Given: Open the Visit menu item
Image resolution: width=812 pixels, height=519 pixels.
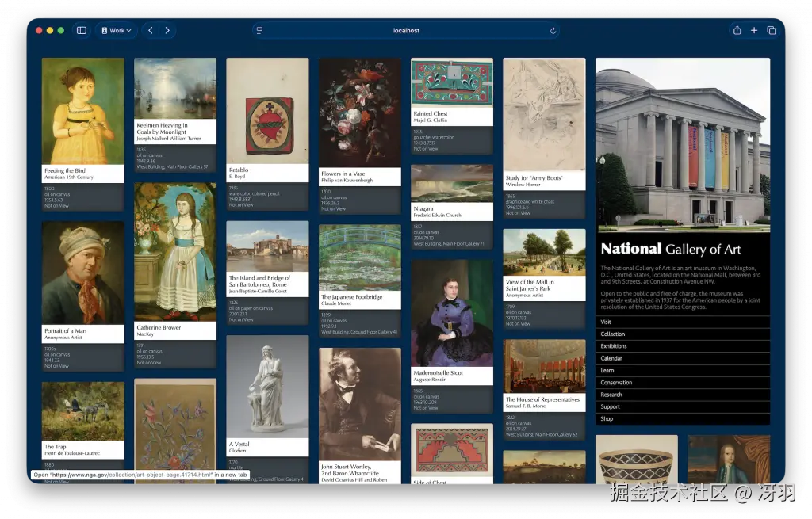Looking at the screenshot, I should 683,322.
